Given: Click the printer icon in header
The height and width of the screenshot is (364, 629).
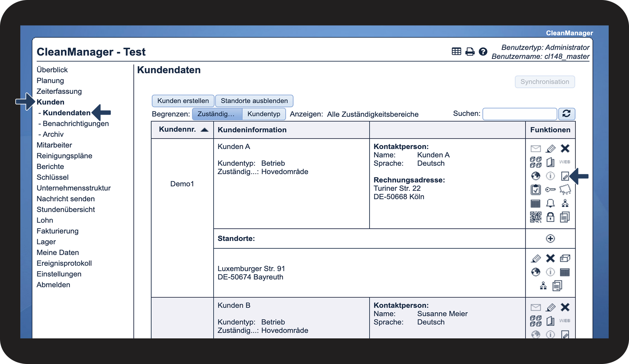Looking at the screenshot, I should point(470,52).
